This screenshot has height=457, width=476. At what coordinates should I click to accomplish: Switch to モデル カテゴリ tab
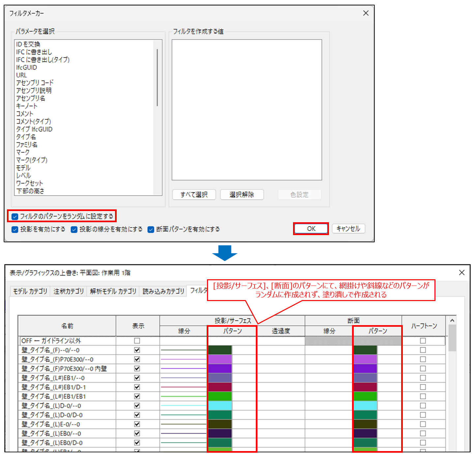tap(30, 291)
